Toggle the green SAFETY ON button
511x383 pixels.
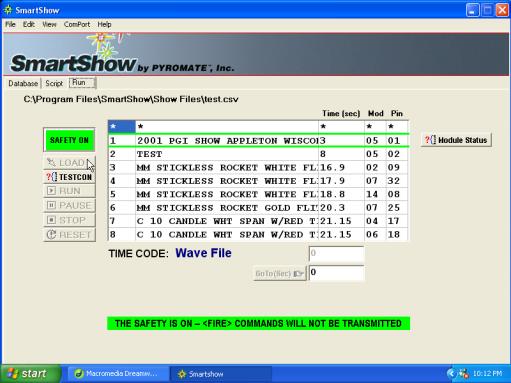pos(69,140)
